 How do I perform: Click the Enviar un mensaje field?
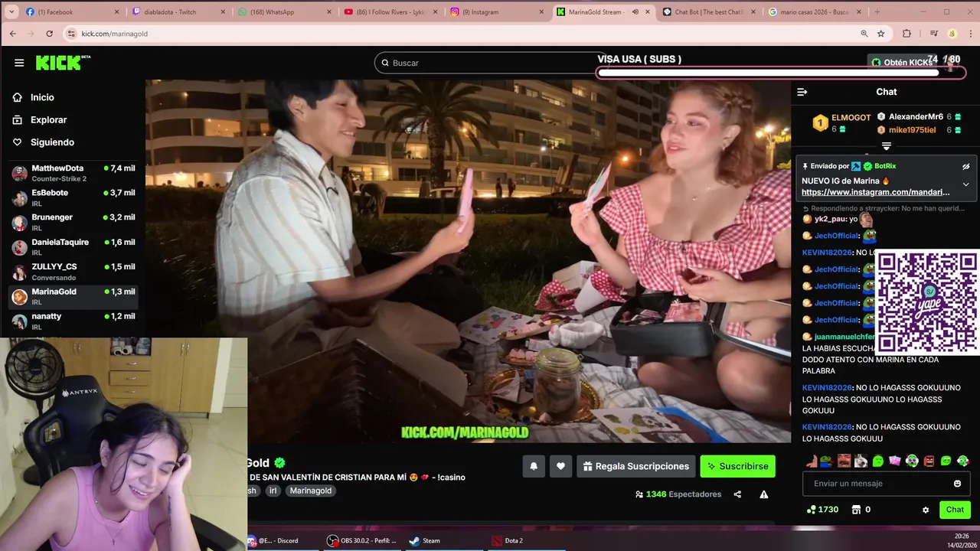886,484
